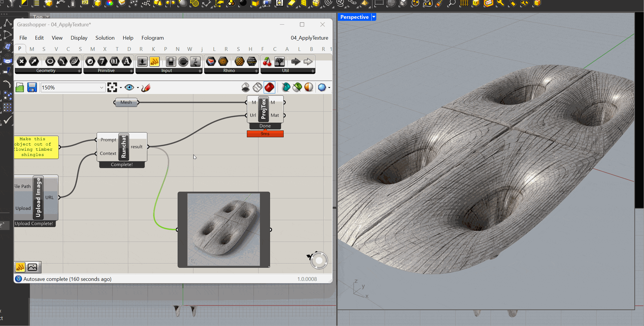Click the yellow scribble icon in Input panel
The width and height of the screenshot is (644, 326).
point(155,62)
